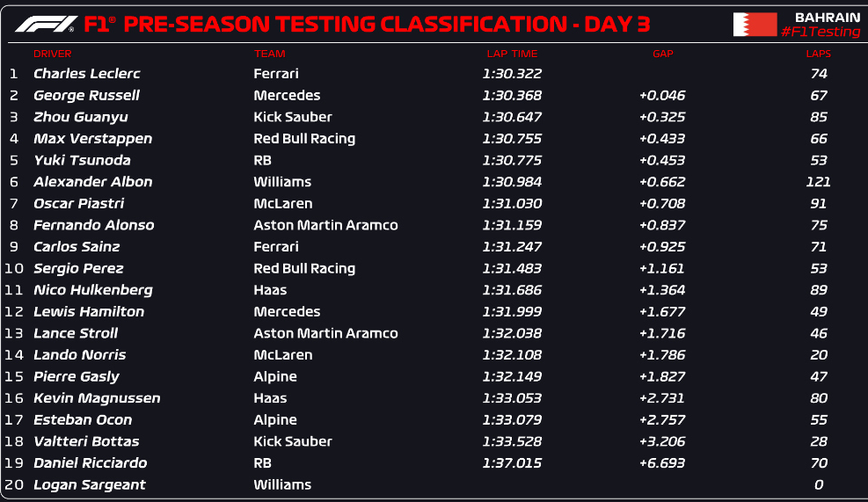Click the Pre-Season Testing Classification title

(367, 25)
